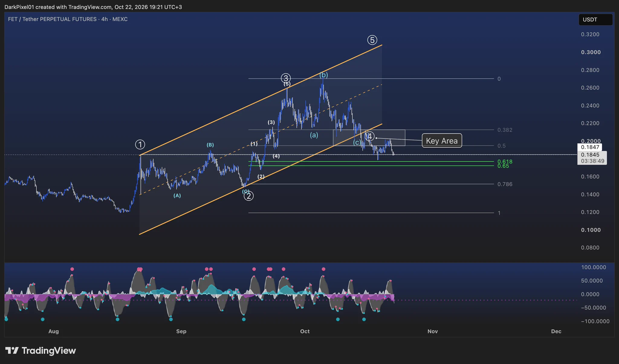Click the cyan (b) wave label

[324, 75]
